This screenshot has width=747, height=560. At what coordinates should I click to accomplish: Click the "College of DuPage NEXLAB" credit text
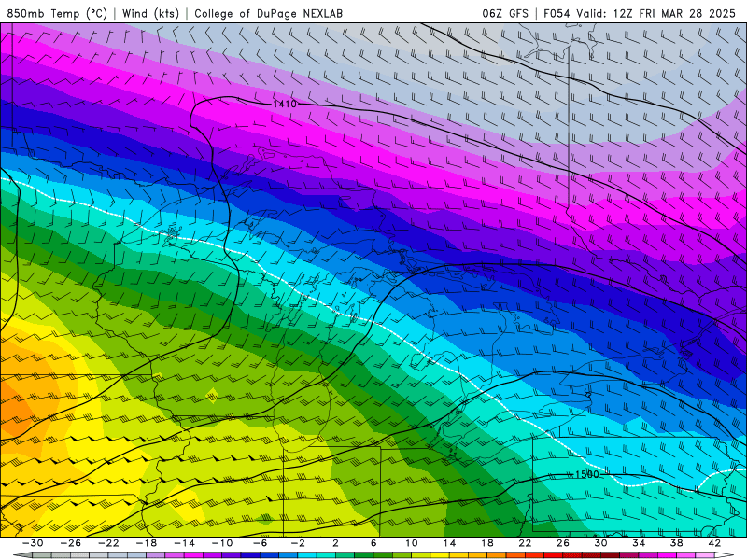[x=268, y=13]
